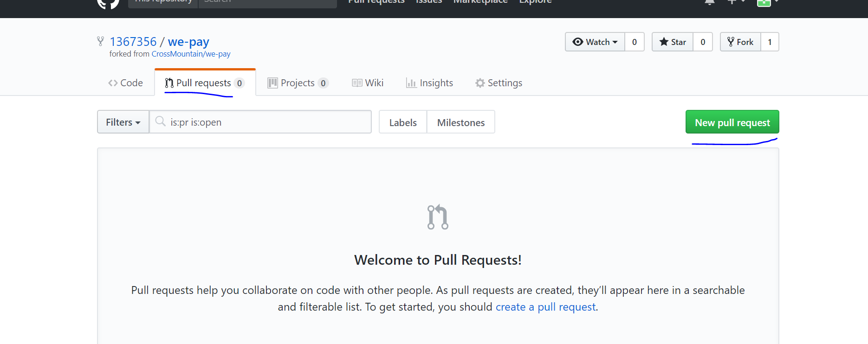
Task: Open the Milestones page
Action: tap(461, 122)
